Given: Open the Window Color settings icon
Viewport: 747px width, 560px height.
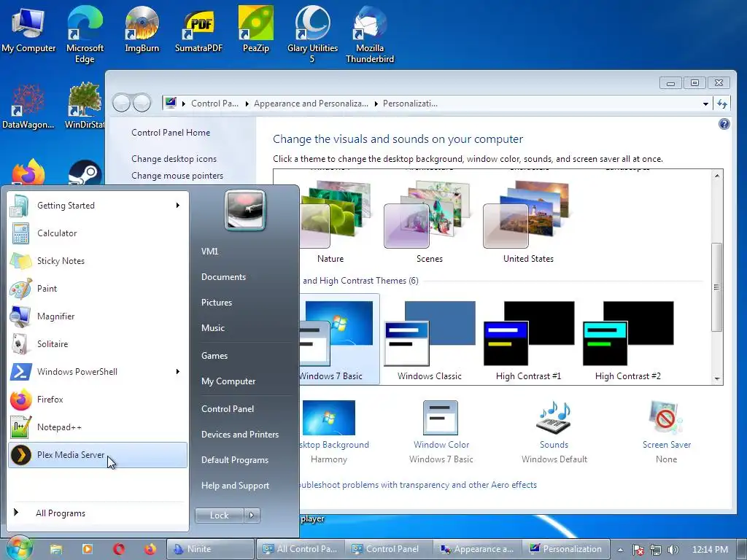Looking at the screenshot, I should 441,418.
